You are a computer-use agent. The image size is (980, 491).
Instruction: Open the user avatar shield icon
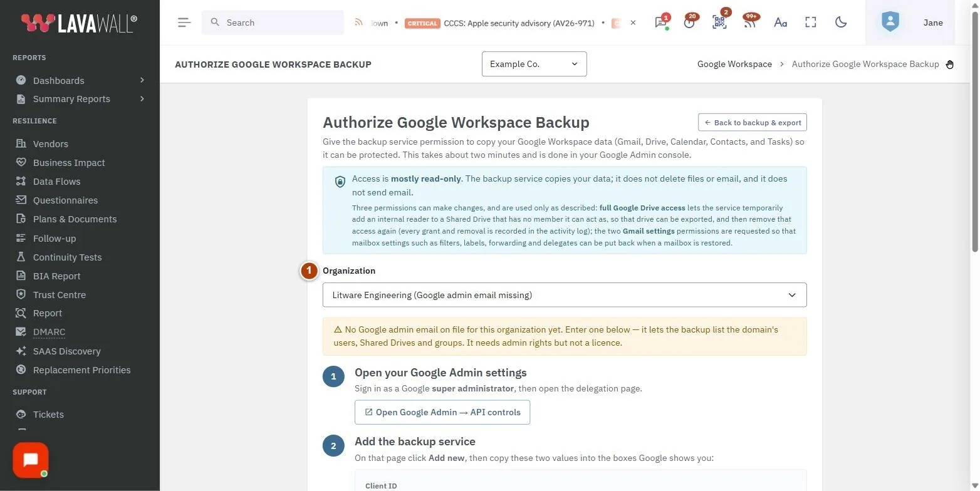click(890, 22)
